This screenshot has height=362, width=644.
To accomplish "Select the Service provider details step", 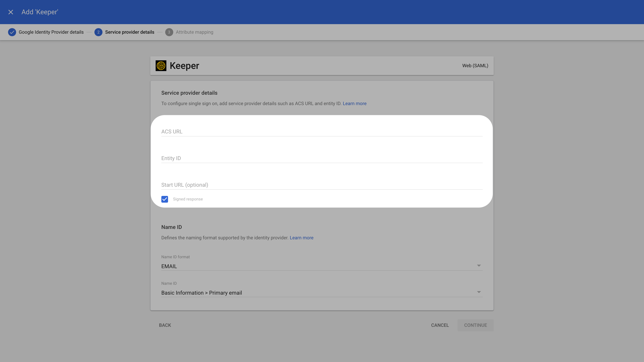I will [x=129, y=32].
